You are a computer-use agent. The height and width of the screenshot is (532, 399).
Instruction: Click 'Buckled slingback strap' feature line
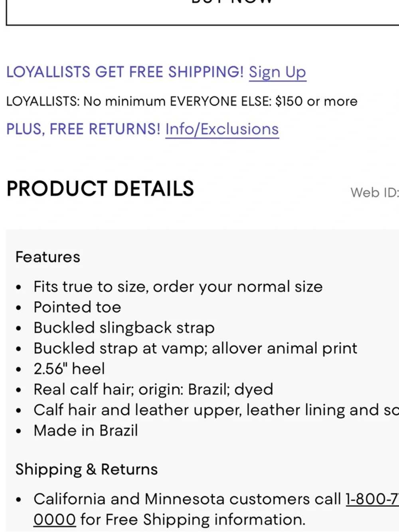coord(124,328)
